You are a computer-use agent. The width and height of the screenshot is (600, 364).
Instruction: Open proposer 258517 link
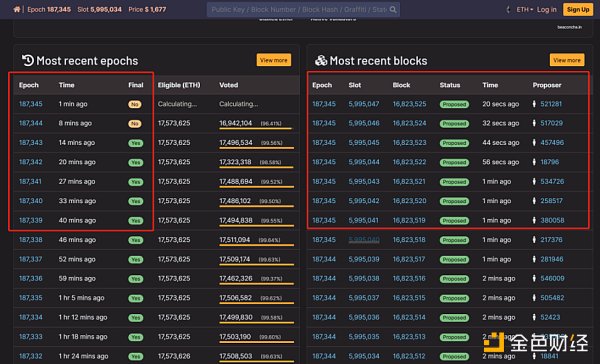click(x=551, y=201)
